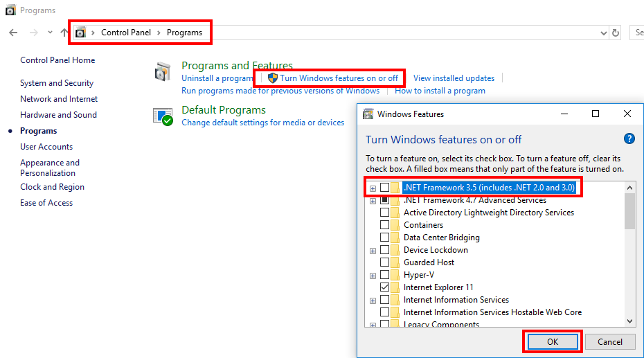Click the Refresh button beside address bar
The image size is (644, 358).
coord(615,33)
